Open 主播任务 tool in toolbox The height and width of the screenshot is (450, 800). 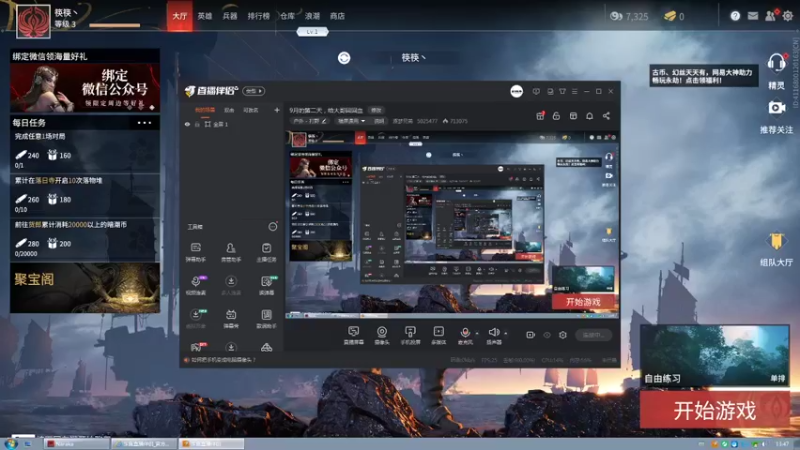(266, 252)
